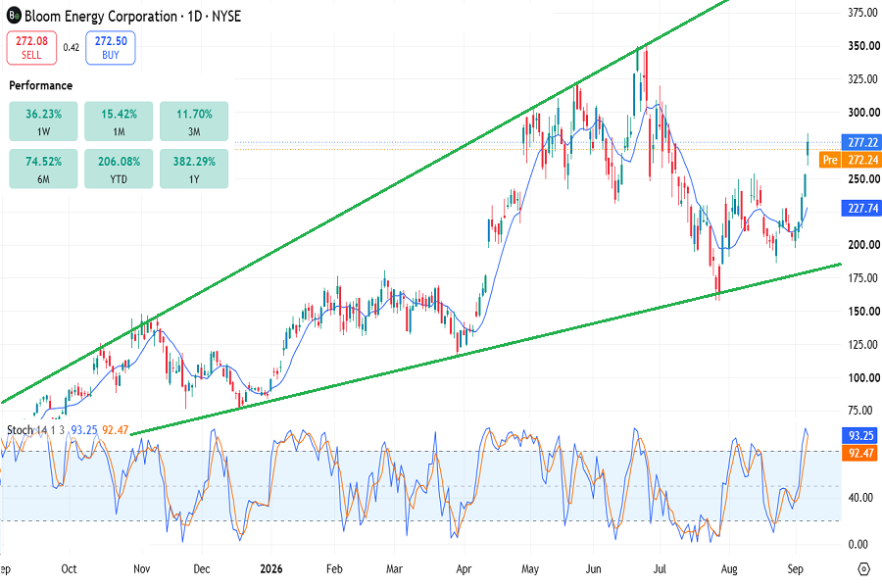
Task: Click the "Nov" label on the time axis
Action: [142, 568]
